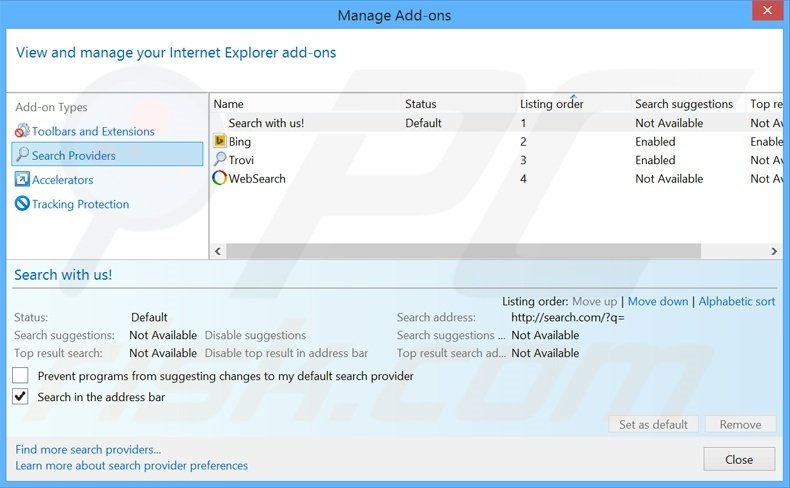Click the Remove button
This screenshot has width=790, height=488.
tap(740, 424)
